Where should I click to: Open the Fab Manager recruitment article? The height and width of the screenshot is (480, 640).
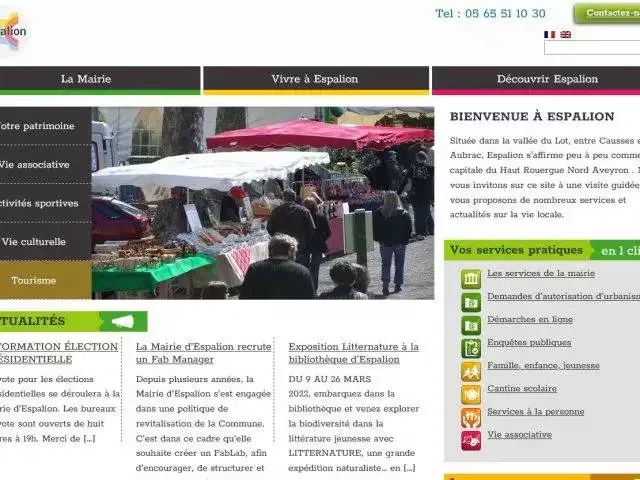(x=203, y=353)
